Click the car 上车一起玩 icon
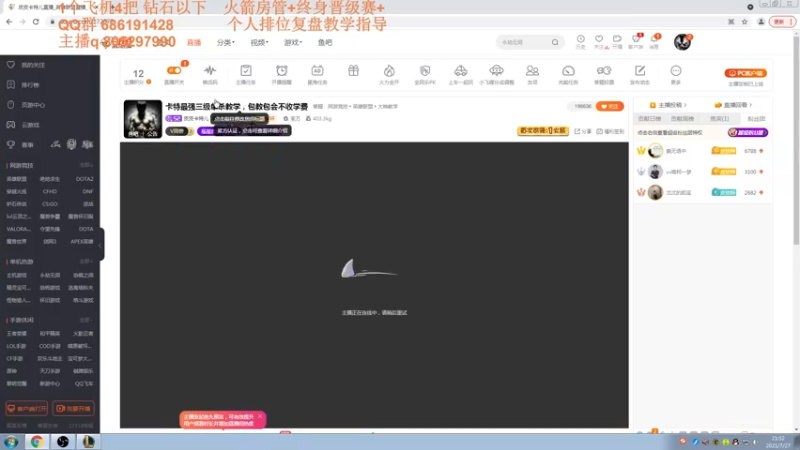The height and width of the screenshot is (450, 800). pos(460,71)
